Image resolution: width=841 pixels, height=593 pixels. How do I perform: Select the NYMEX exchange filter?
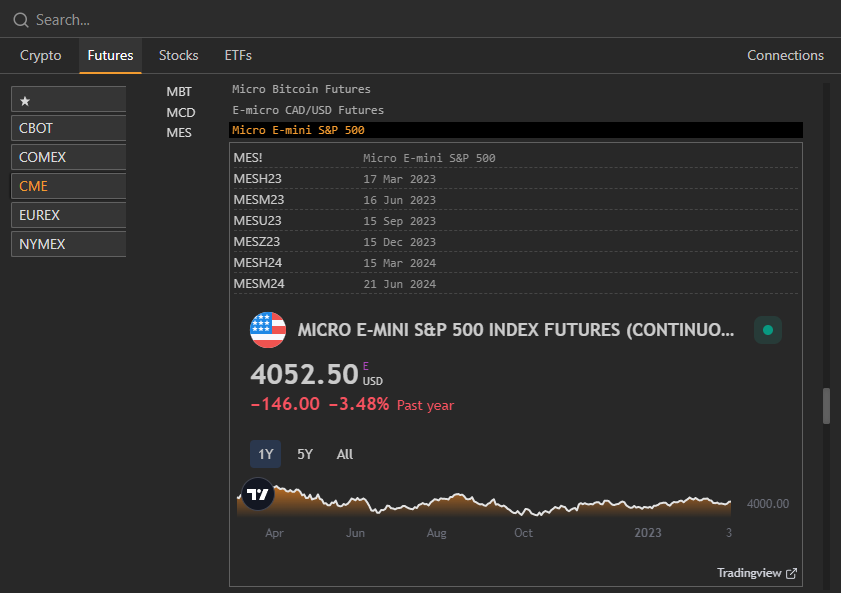(68, 244)
